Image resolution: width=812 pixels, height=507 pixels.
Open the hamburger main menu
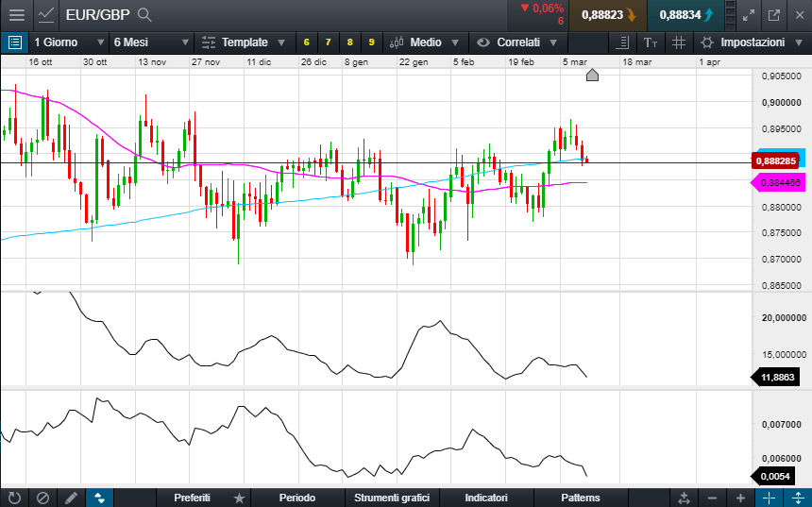[17, 15]
